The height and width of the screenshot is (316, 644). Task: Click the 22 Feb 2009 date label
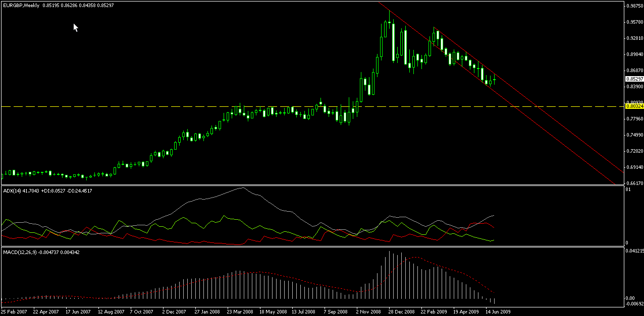tap(434, 312)
